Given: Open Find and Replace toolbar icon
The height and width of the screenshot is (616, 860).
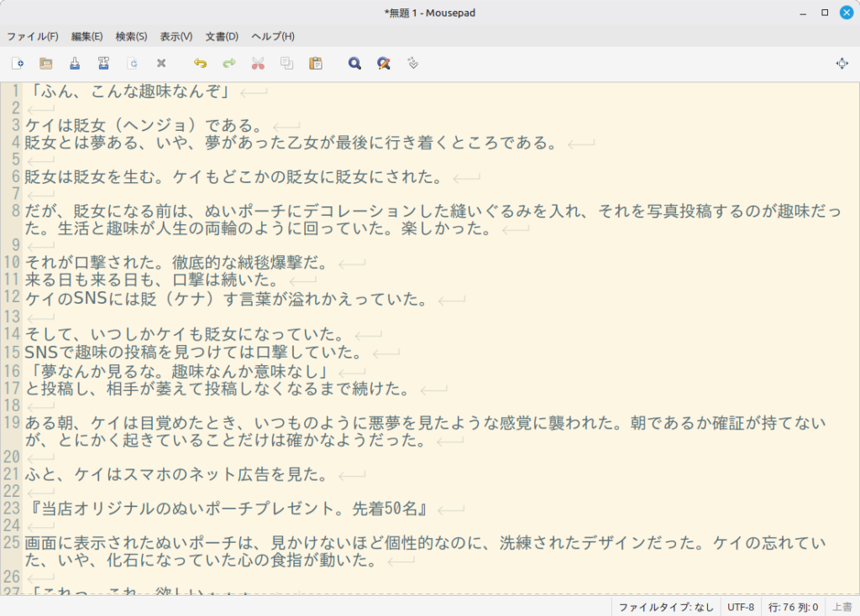Looking at the screenshot, I should click(x=383, y=63).
